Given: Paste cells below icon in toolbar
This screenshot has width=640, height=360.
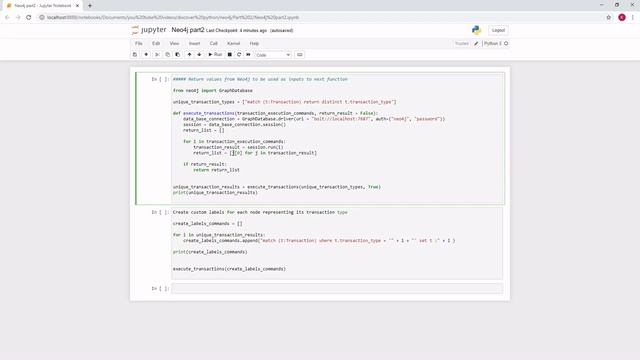Looking at the screenshot, I should (x=178, y=55).
